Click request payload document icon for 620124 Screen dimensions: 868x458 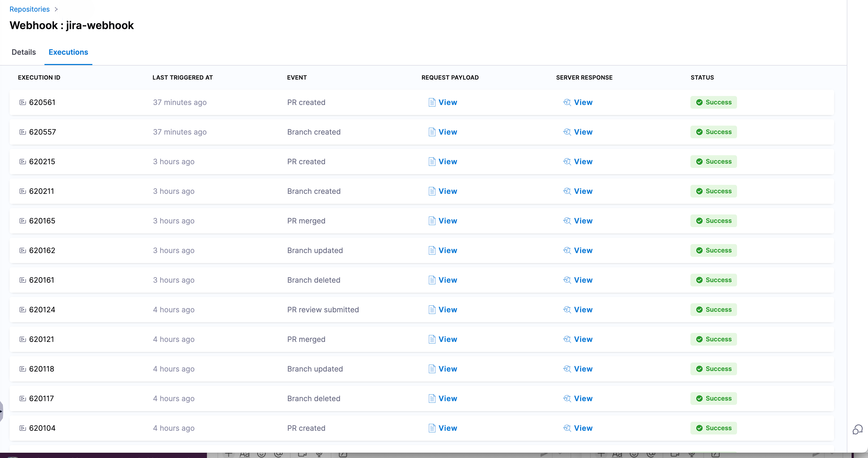[432, 310]
